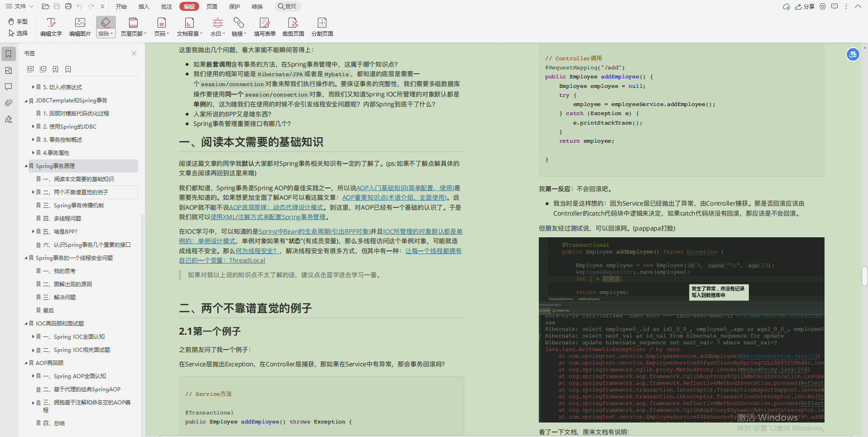
Task: Switch to the Insert (插入) tab
Action: (144, 6)
